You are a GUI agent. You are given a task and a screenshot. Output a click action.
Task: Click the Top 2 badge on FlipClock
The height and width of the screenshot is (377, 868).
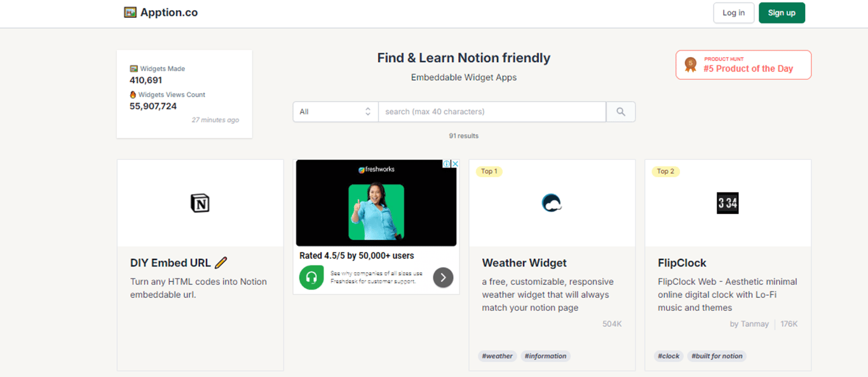pos(665,171)
